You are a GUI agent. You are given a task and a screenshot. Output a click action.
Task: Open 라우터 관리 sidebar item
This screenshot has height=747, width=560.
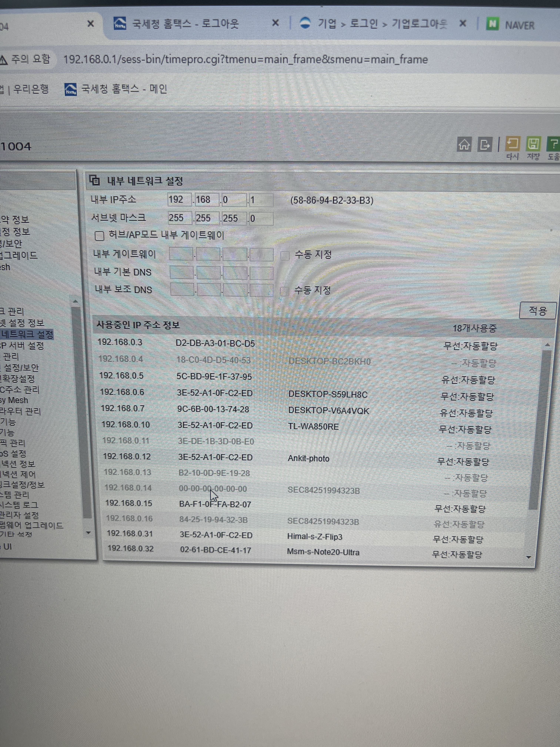(x=20, y=411)
